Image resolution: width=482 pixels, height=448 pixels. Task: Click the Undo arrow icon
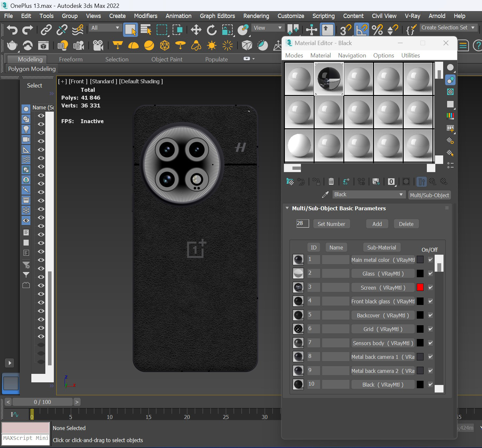coord(12,30)
